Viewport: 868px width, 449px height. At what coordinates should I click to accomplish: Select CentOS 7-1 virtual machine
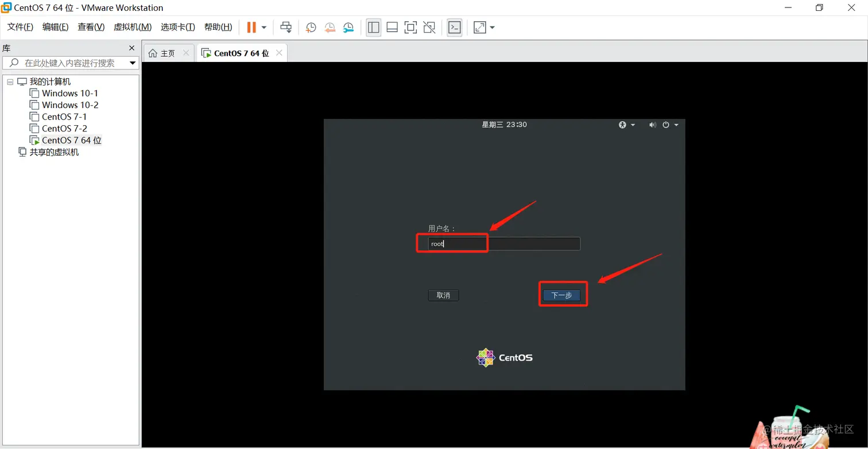(x=64, y=117)
